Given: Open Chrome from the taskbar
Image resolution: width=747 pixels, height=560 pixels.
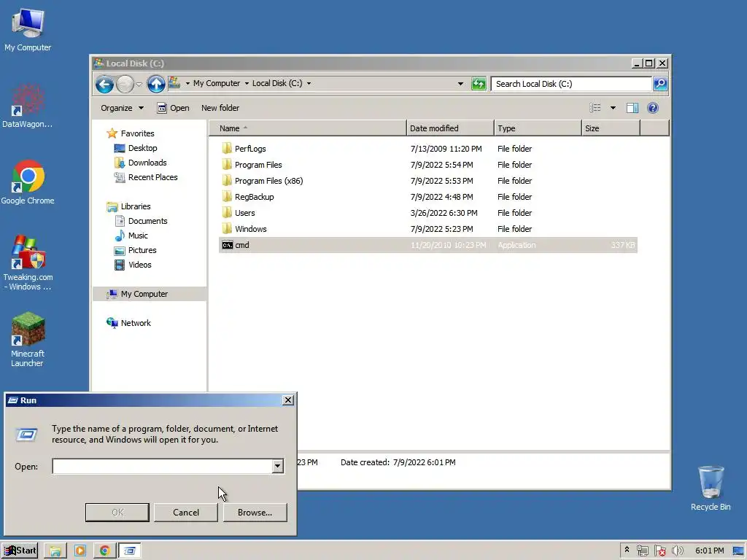Looking at the screenshot, I should (105, 551).
